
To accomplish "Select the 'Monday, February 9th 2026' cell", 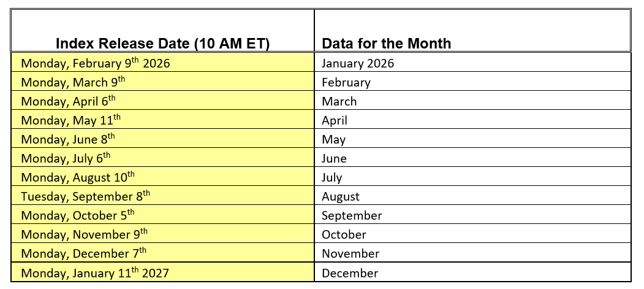I will pos(95,63).
